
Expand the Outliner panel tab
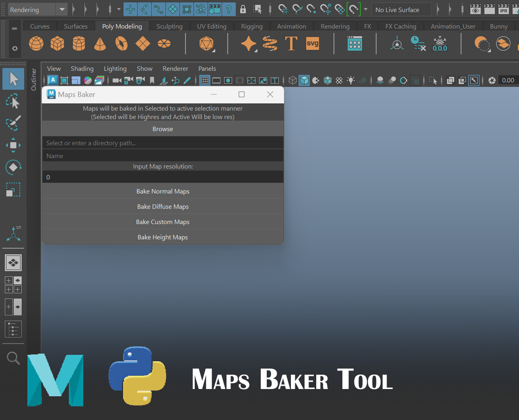[x=34, y=79]
